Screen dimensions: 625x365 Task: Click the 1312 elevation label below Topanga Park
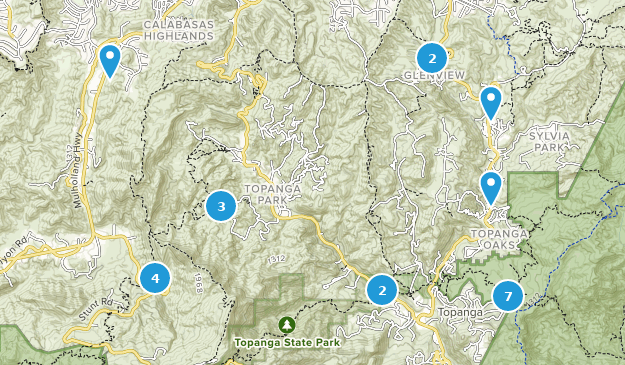277,259
